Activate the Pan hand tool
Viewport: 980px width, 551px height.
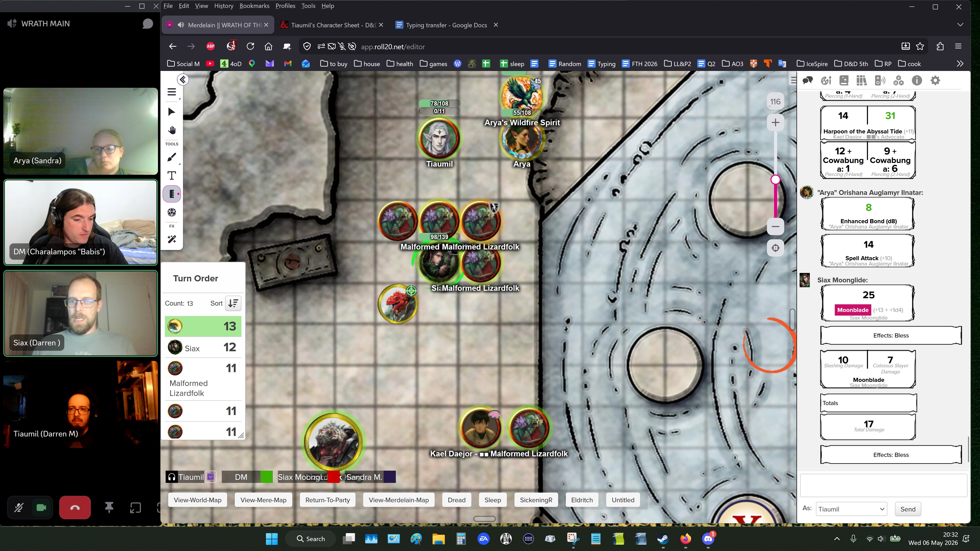click(171, 130)
